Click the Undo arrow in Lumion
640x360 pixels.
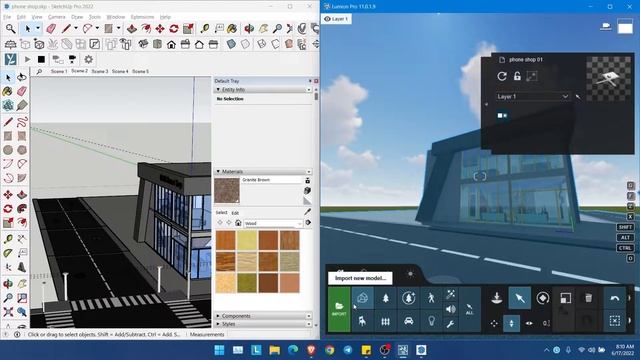[x=614, y=298]
